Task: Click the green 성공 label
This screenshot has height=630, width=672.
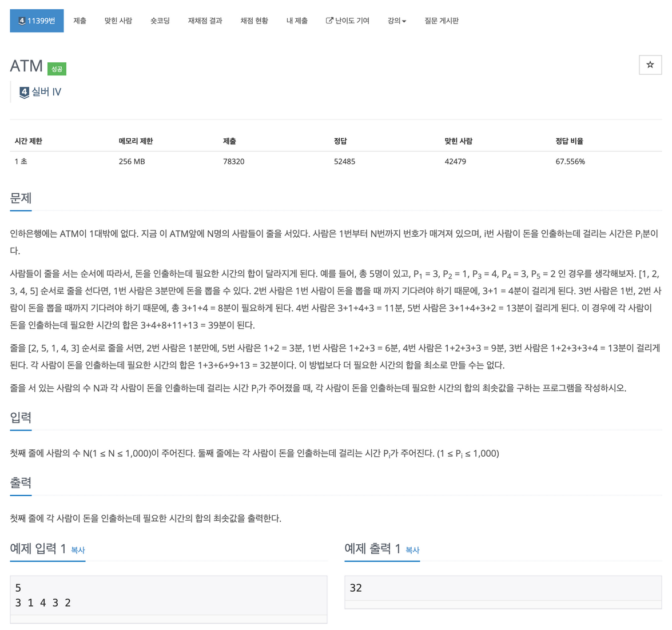Action: pos(57,69)
